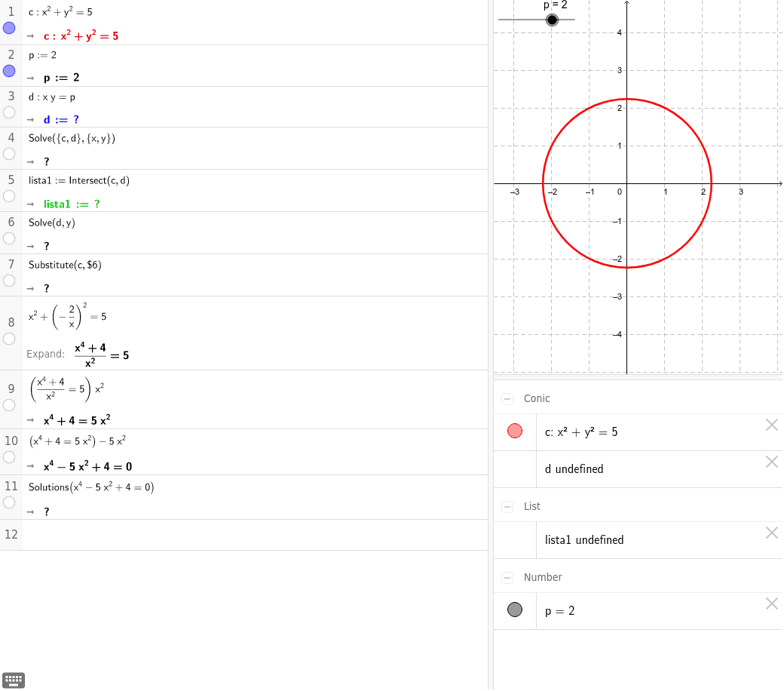Screen dimensions: 784x691
Task: Click algebra entry 'd undefined'
Action: [574, 469]
